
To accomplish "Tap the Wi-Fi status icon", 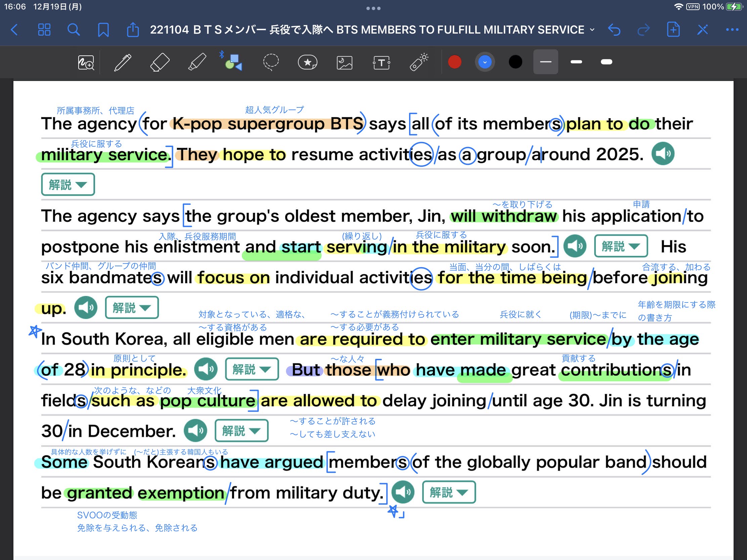I will 678,7.
